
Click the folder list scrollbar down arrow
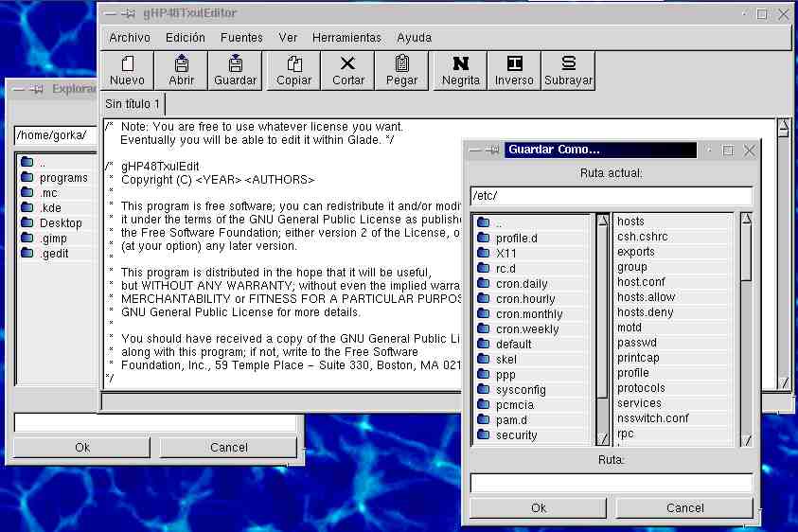[603, 438]
